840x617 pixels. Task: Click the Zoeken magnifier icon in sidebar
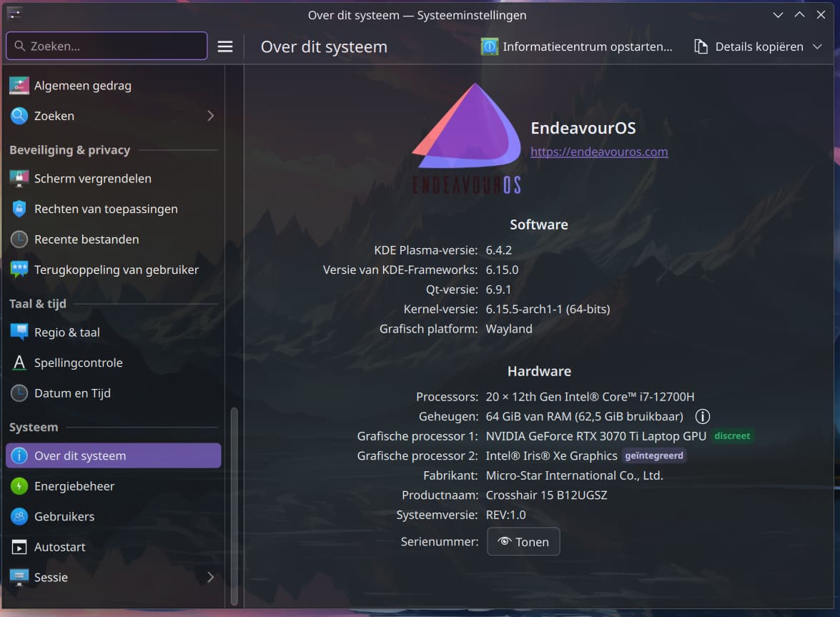[19, 116]
